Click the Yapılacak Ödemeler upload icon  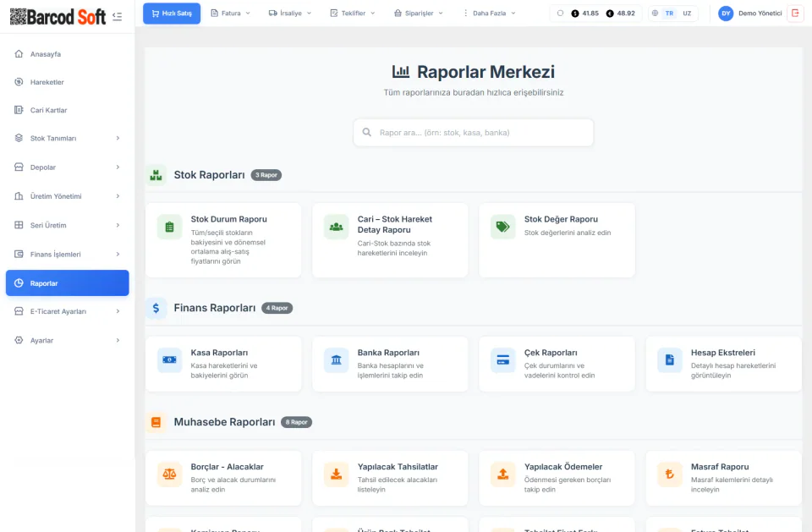502,474
